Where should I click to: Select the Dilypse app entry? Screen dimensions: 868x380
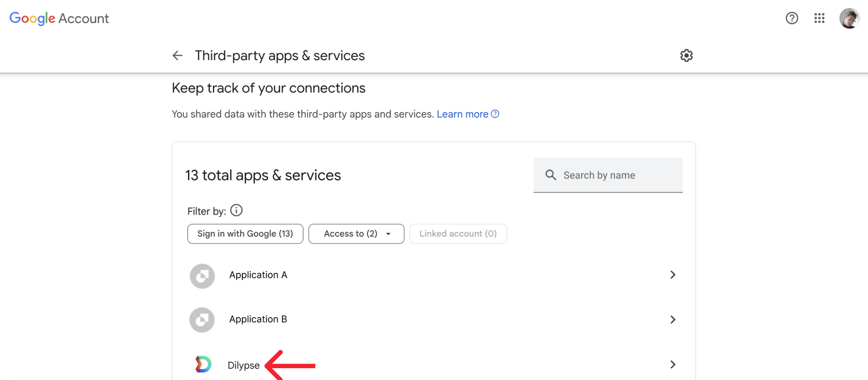[434, 364]
